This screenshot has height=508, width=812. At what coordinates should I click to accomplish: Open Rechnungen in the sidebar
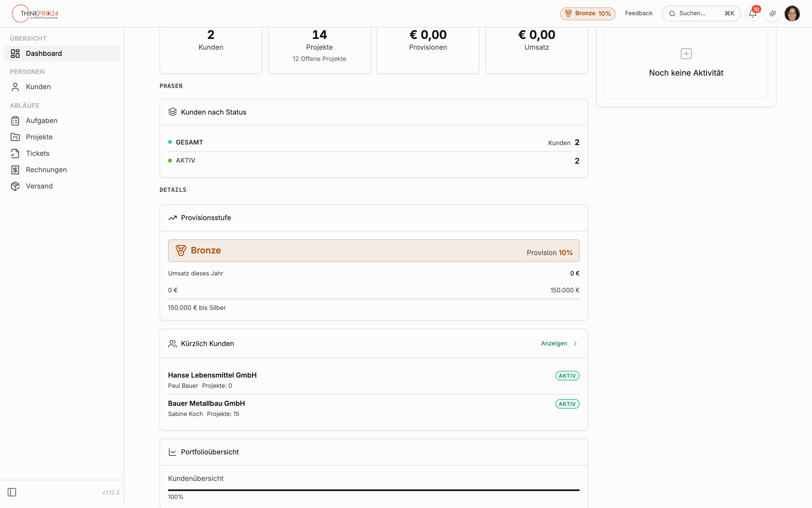(62, 170)
